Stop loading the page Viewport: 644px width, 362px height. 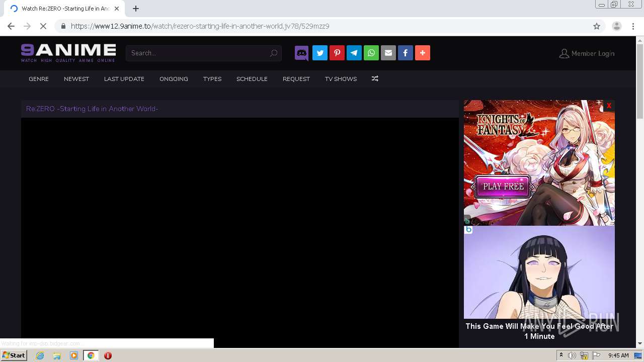point(43,26)
